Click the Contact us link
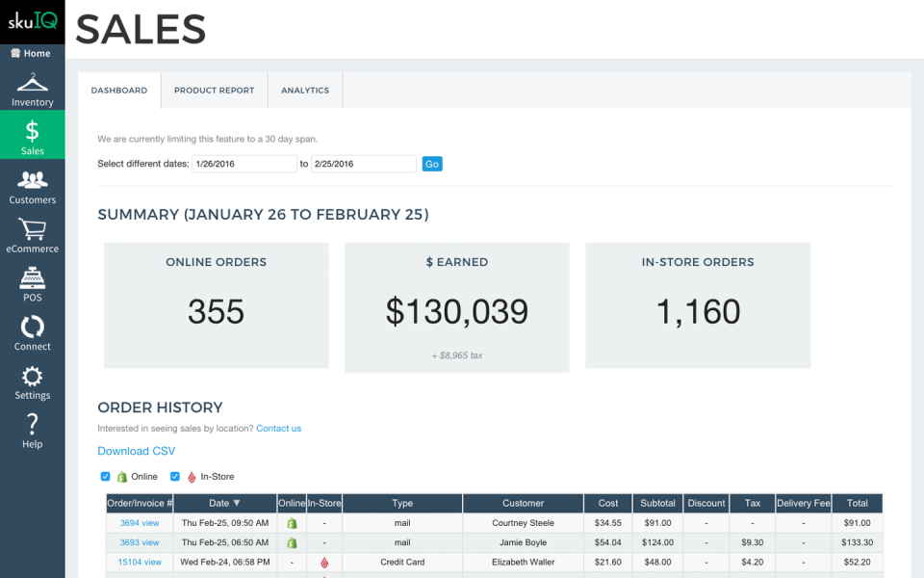 coord(278,429)
